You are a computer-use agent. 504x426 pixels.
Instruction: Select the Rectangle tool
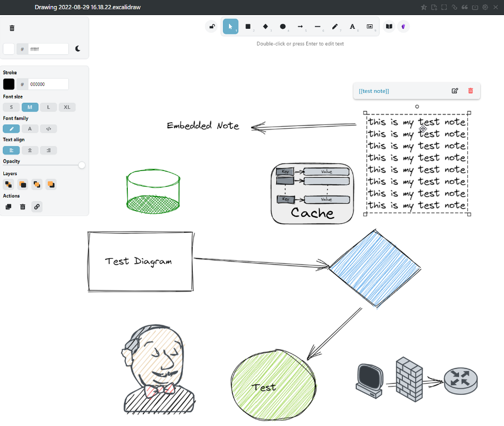(248, 27)
